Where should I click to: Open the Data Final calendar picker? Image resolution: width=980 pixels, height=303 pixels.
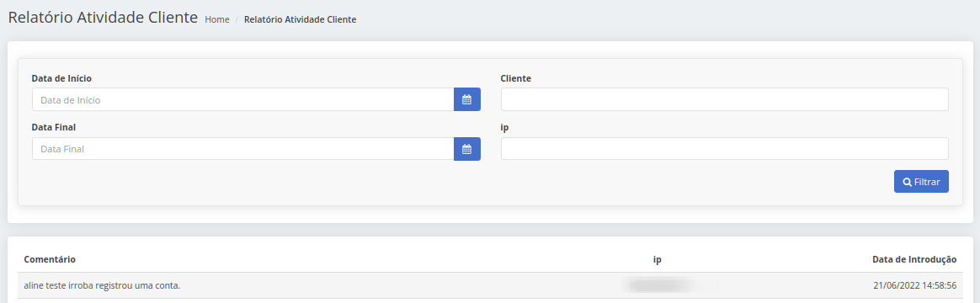click(x=467, y=149)
